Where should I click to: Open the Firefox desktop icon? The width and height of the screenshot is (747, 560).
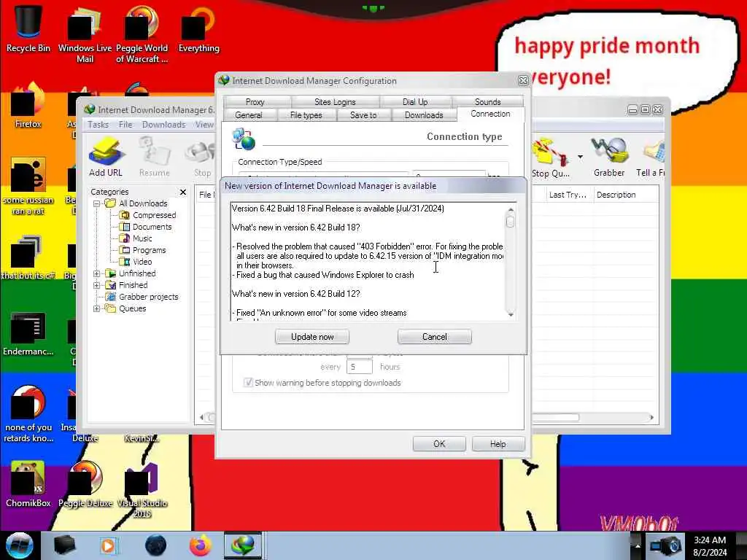click(x=28, y=106)
